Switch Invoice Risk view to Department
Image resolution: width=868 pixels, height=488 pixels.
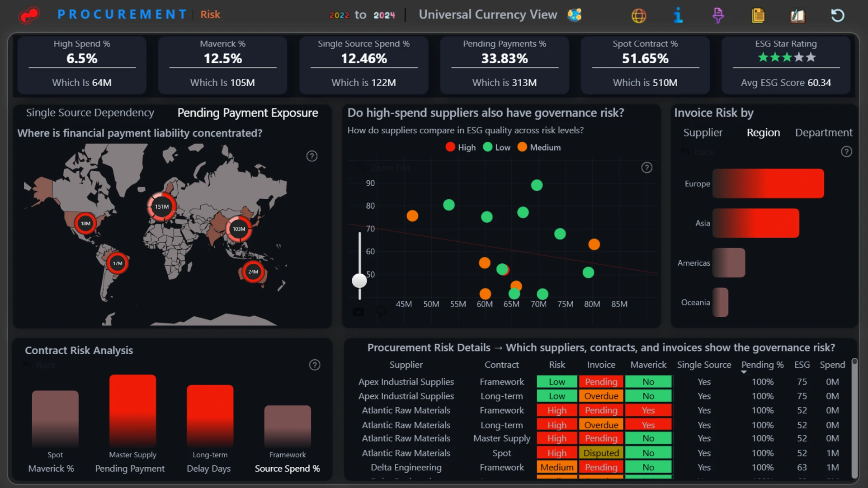(824, 132)
